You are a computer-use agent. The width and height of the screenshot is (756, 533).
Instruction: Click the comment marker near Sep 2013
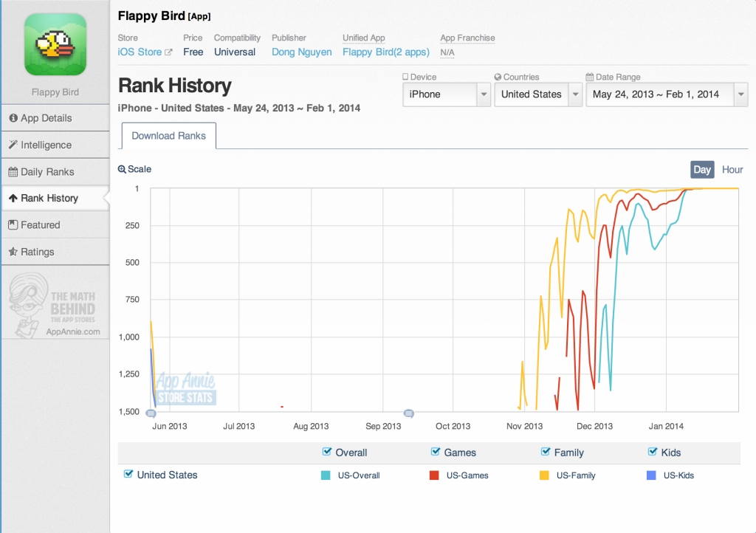(409, 413)
